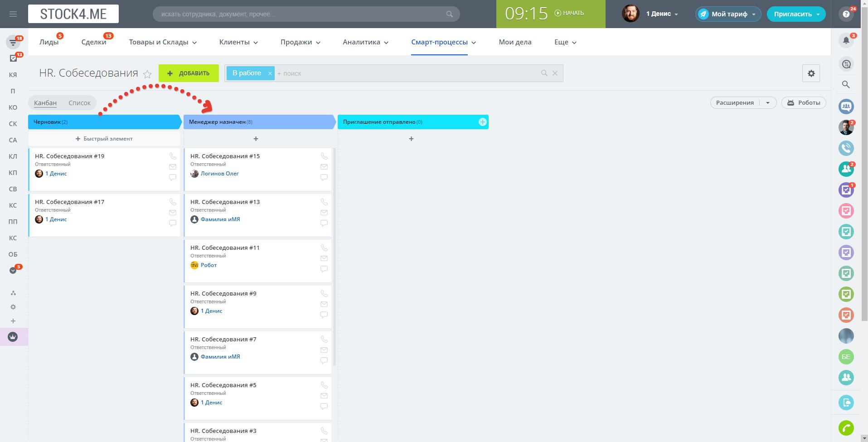Open the chat icon on card #15
868x442 pixels.
click(324, 178)
